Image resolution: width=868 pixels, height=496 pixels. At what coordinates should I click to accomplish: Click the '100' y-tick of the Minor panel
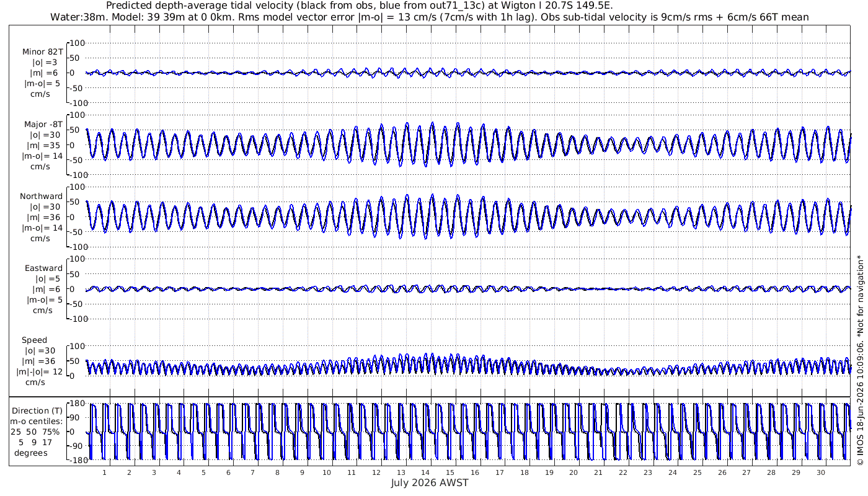pos(76,43)
